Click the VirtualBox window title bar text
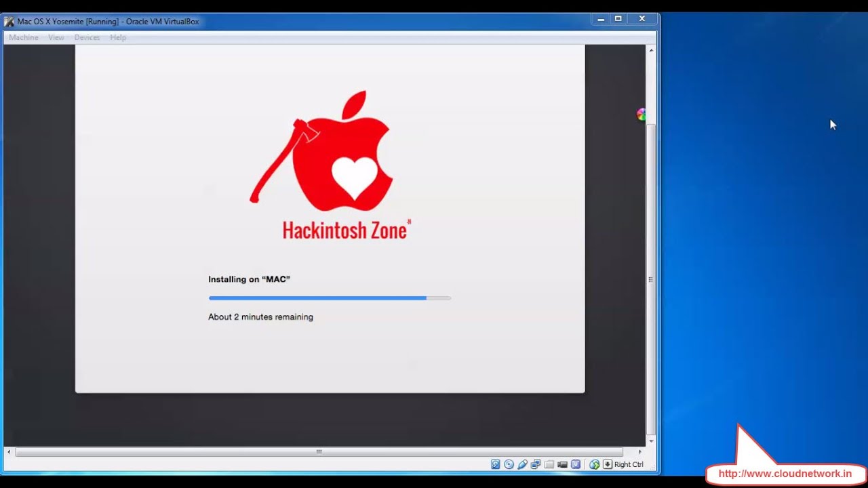The height and width of the screenshot is (488, 868). point(108,22)
